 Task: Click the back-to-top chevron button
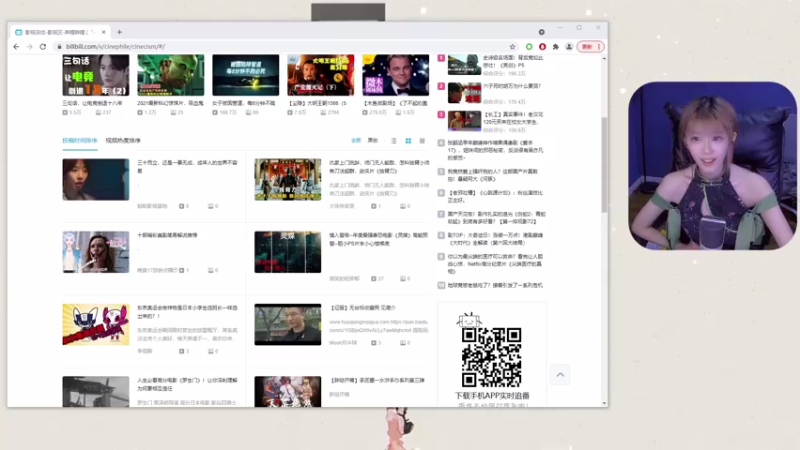click(560, 375)
